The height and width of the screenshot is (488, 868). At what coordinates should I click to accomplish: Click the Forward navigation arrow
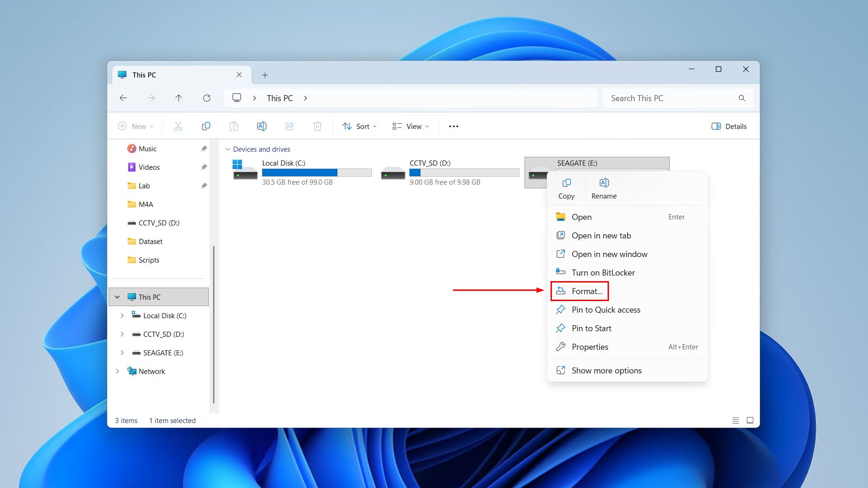point(151,98)
